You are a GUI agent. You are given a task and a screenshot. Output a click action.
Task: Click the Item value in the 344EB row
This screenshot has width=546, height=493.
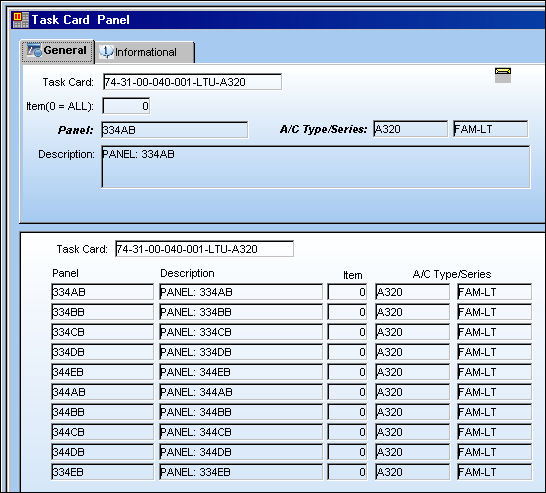347,372
